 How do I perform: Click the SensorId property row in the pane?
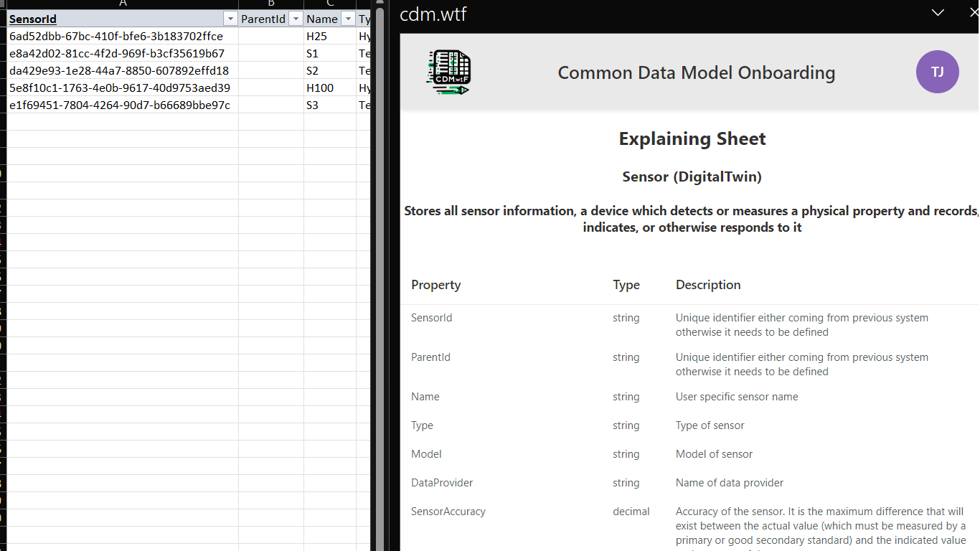pyautogui.click(x=432, y=318)
